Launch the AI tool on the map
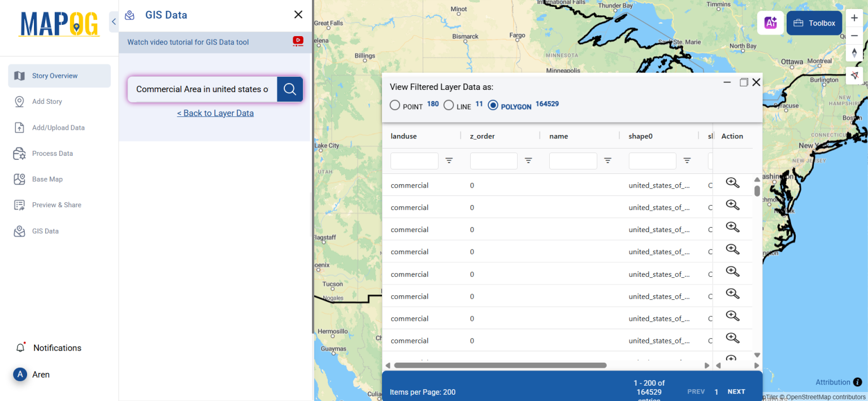Viewport: 868px width, 401px height. tap(770, 23)
